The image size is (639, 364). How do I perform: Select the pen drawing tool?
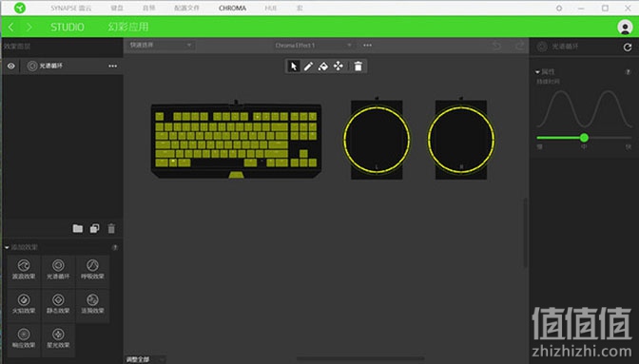click(308, 66)
